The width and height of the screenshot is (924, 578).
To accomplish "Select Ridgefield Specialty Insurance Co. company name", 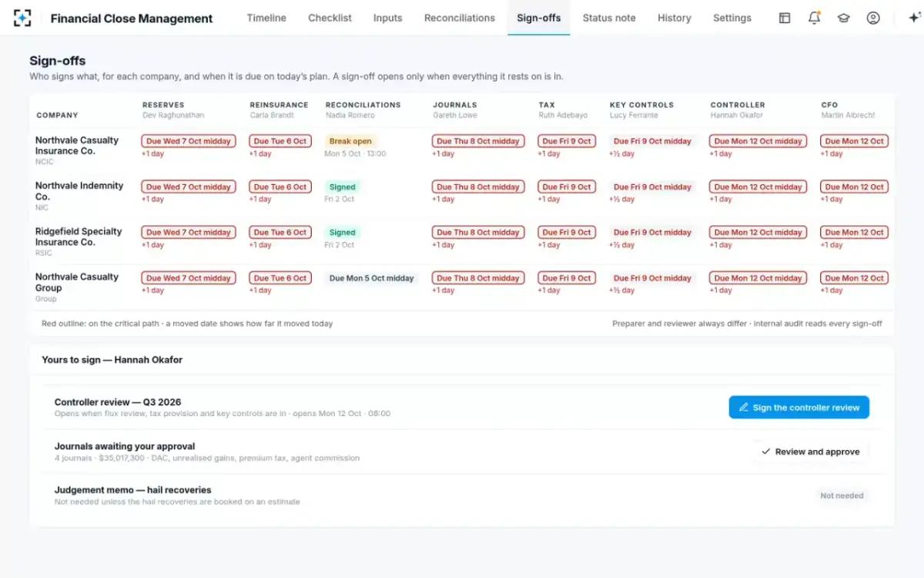I will click(x=79, y=237).
